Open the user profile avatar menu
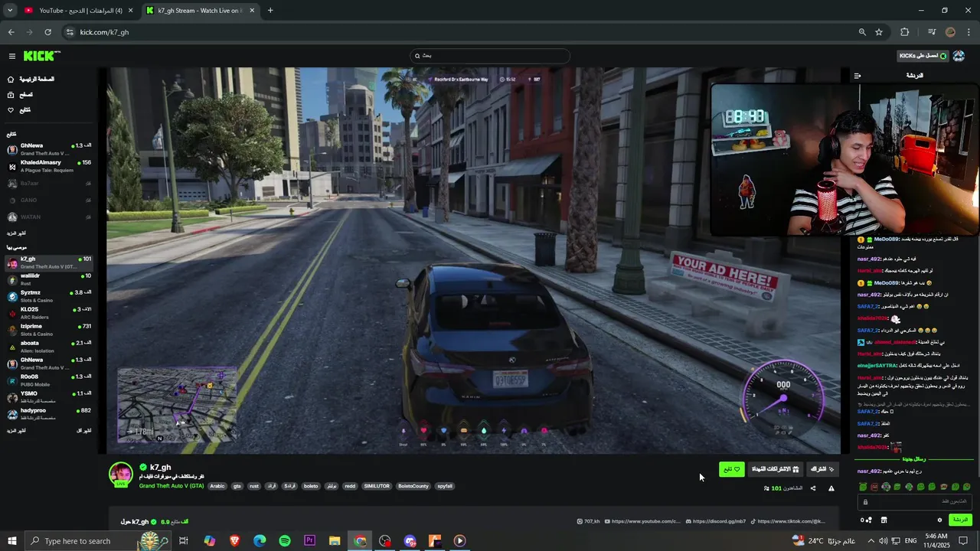The image size is (980, 551). (959, 56)
